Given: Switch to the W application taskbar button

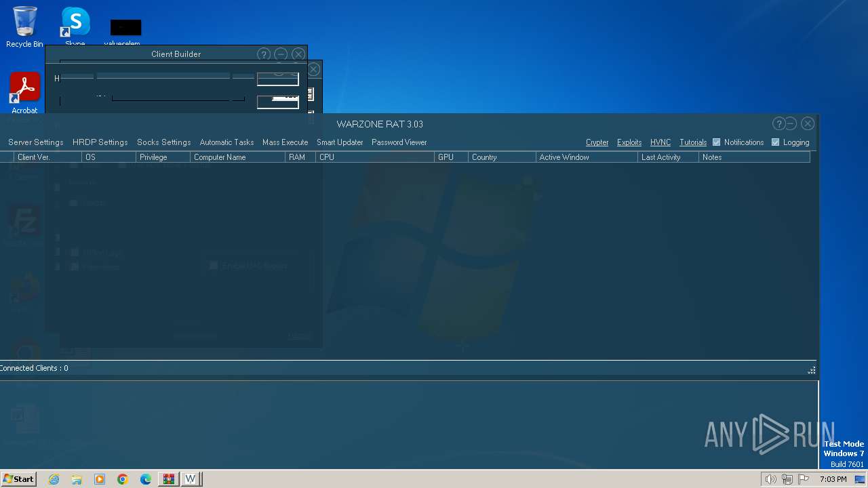Looking at the screenshot, I should coord(191,479).
